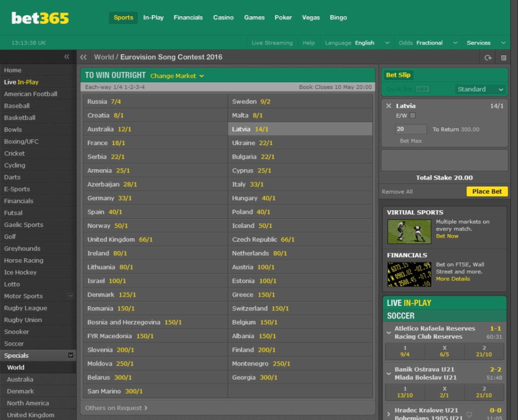Open the Bet Slip tab
Screen dimensions: 518x420
pos(398,75)
